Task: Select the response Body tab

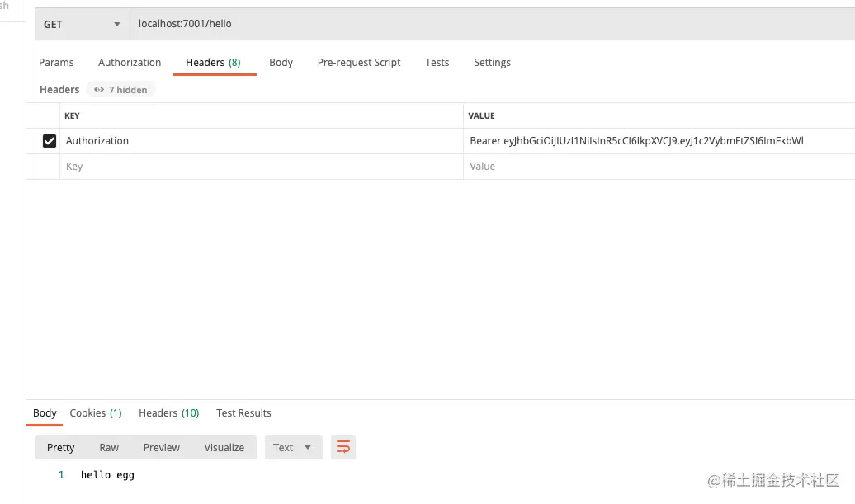Action: pyautogui.click(x=45, y=413)
